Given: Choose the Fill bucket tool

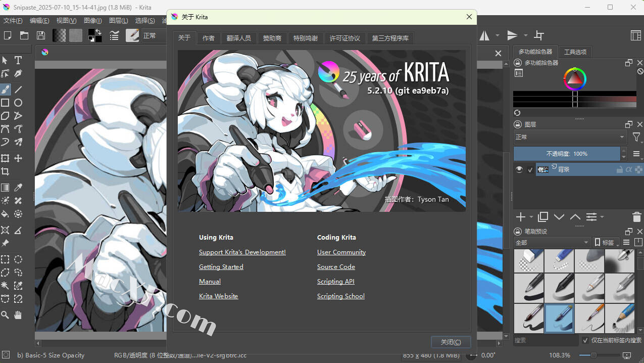Looking at the screenshot, I should (5, 214).
